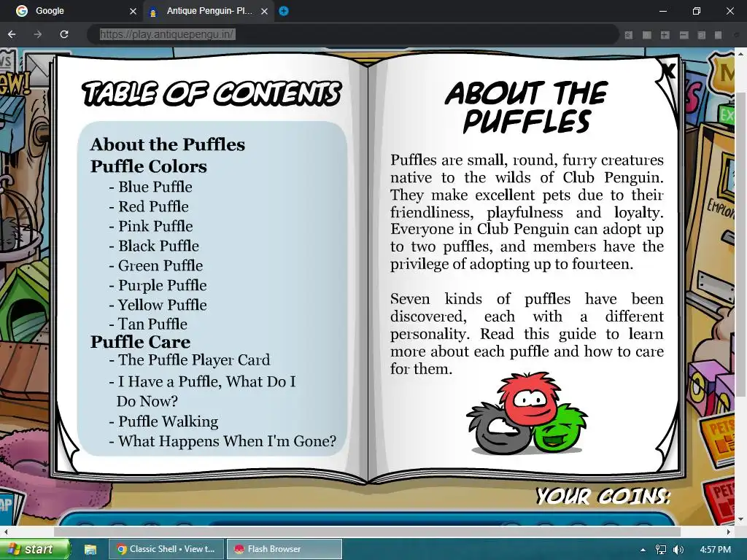Viewport: 747px width, 560px height.
Task: Open 'The Puffle Player Card' entry
Action: [190, 360]
